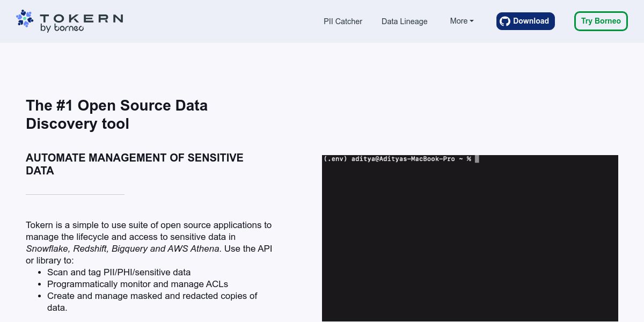Click 'Programmatically monitor and manage ACLs' bullet

click(x=138, y=284)
